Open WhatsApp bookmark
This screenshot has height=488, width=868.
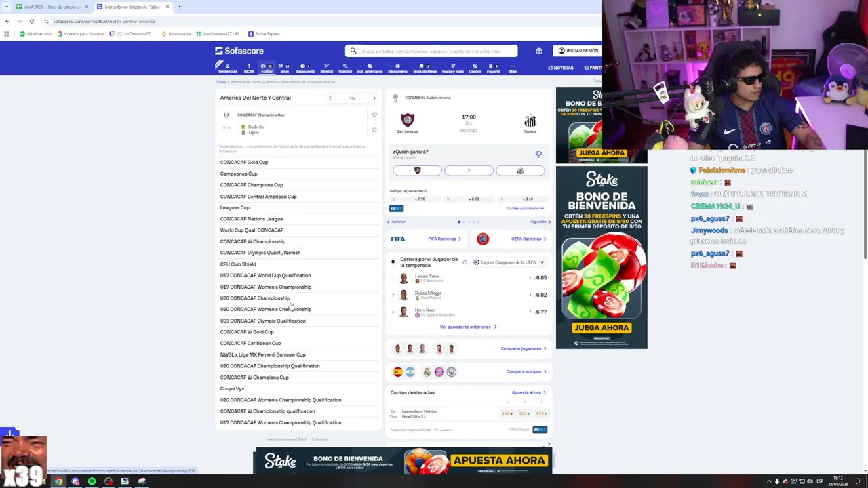click(x=36, y=34)
